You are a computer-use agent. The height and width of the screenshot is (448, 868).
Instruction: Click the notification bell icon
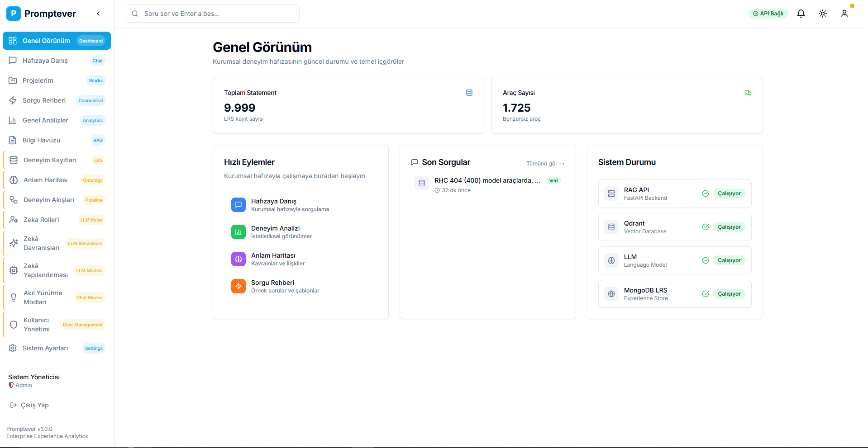[801, 14]
